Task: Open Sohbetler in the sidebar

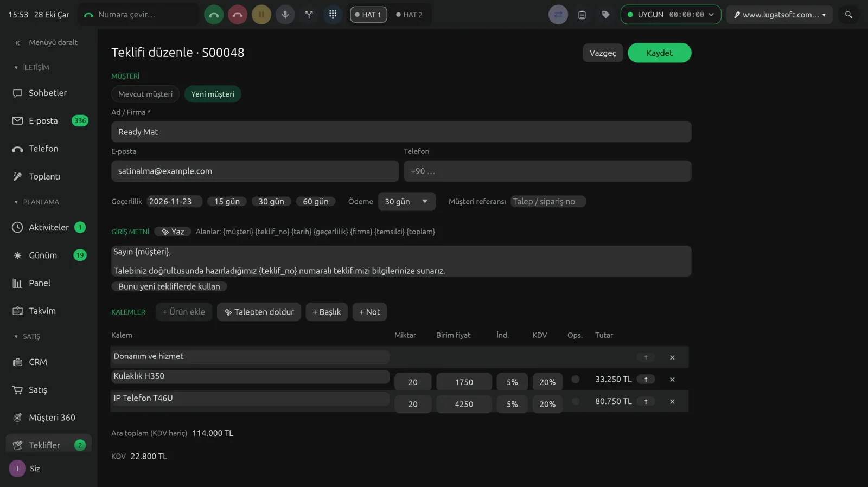Action: point(49,93)
